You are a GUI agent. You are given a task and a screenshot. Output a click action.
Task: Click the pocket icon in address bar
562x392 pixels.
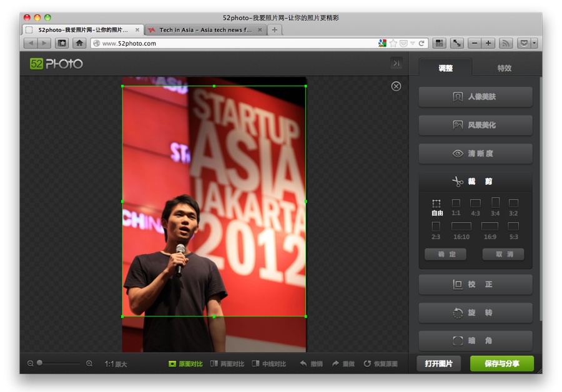click(403, 43)
